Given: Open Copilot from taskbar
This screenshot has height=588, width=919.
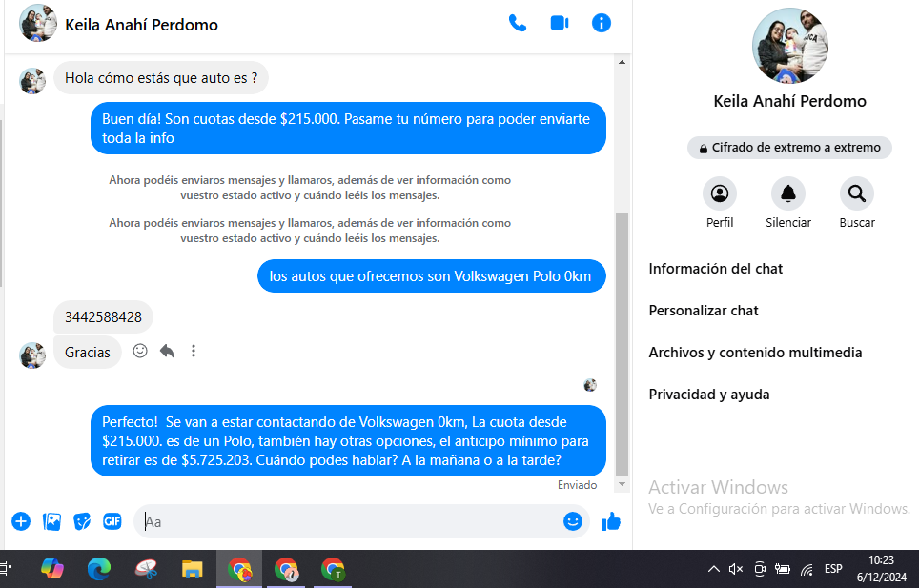Looking at the screenshot, I should (x=52, y=569).
